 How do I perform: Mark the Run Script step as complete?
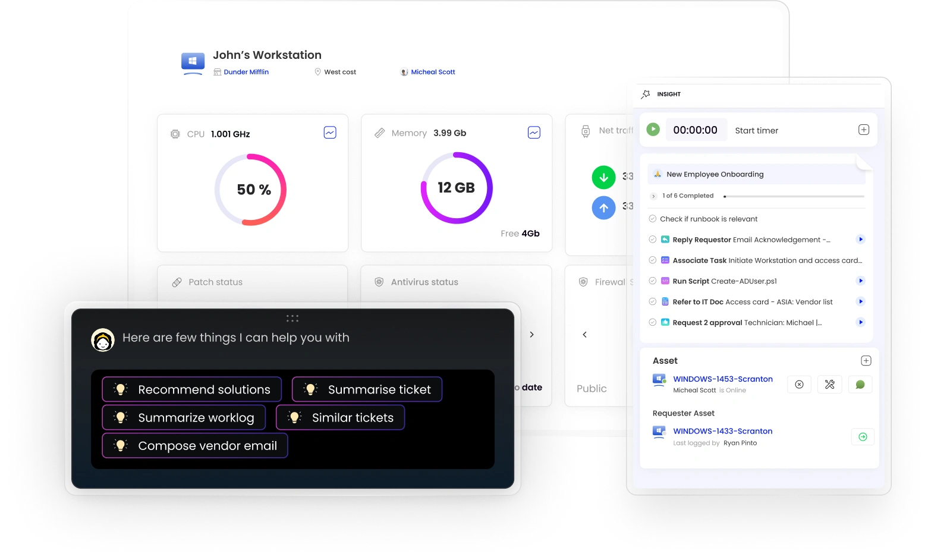653,281
